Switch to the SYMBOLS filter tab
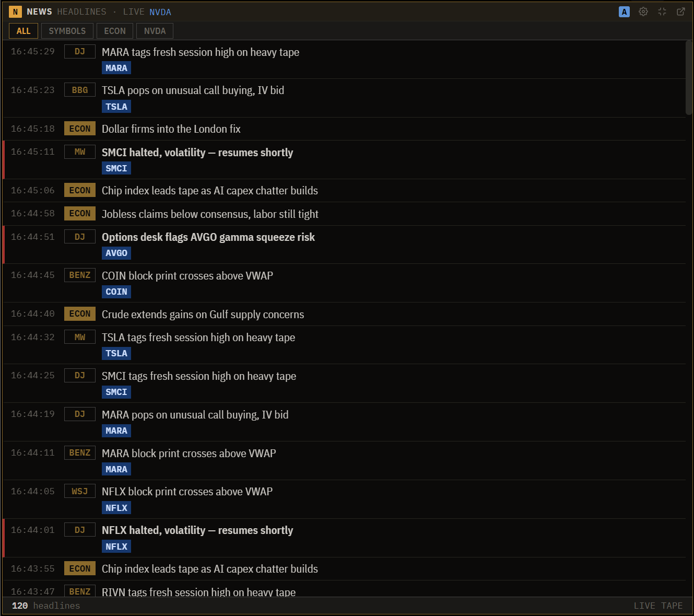This screenshot has width=694, height=616. pos(67,31)
